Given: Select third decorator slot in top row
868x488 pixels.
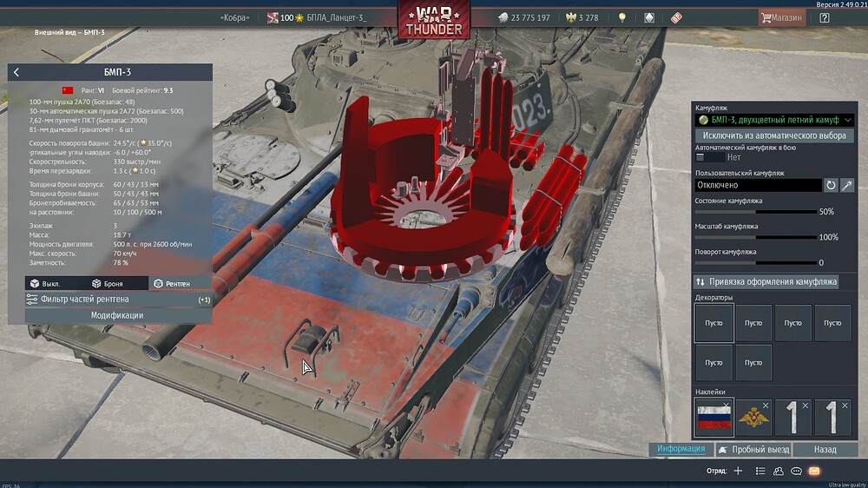Looking at the screenshot, I should pos(792,323).
